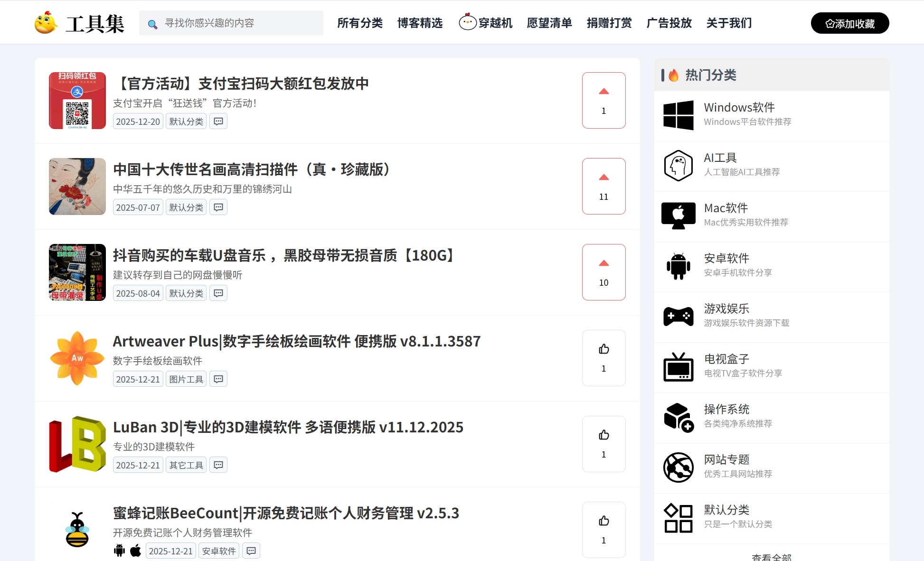Viewport: 924px width, 561px height.
Task: Toggle like on LuBan 3D post
Action: pos(603,443)
